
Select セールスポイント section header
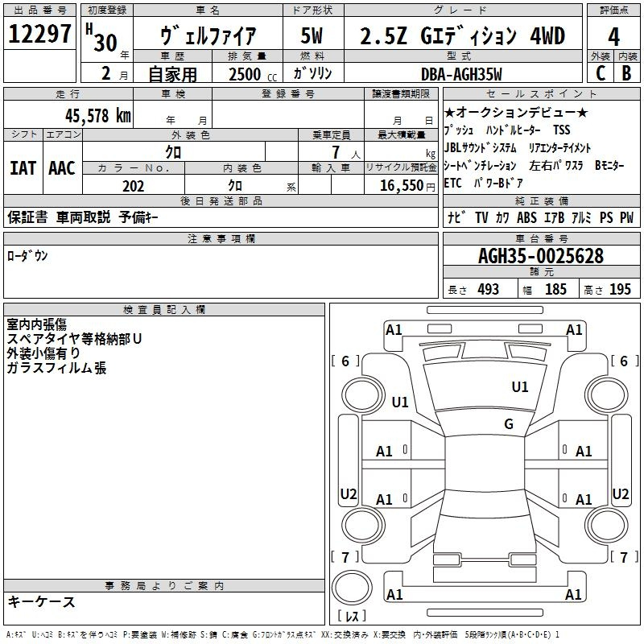tap(541, 93)
